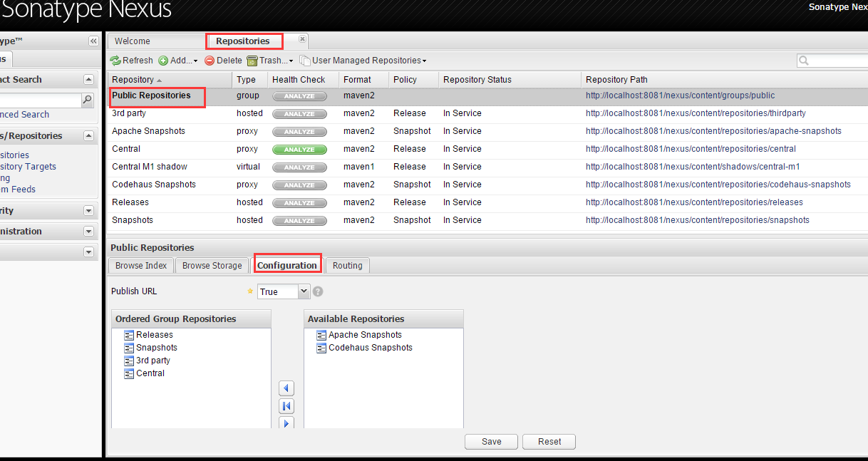Click the red Delete icon
This screenshot has height=461, width=868.
210,61
